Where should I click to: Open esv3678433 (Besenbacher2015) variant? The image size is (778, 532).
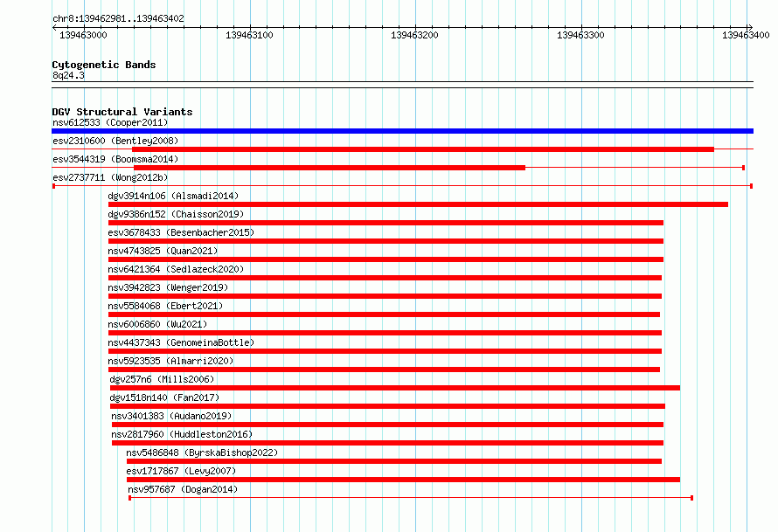181,232
